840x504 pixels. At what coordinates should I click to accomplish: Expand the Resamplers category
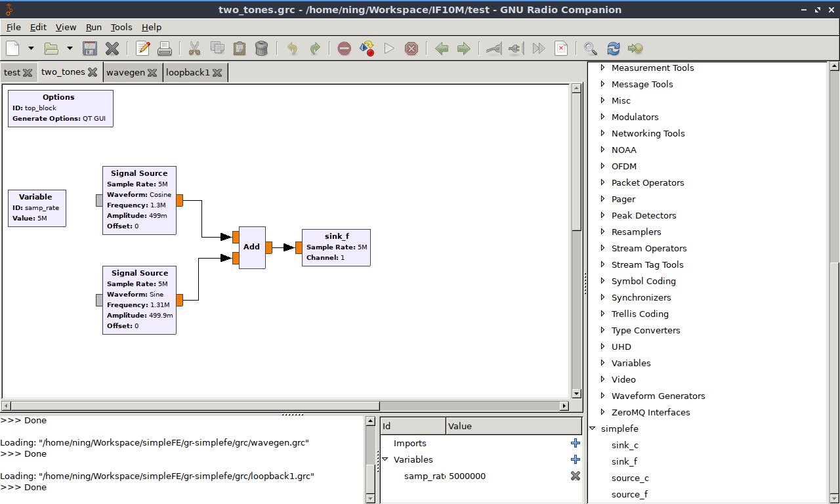tap(602, 232)
